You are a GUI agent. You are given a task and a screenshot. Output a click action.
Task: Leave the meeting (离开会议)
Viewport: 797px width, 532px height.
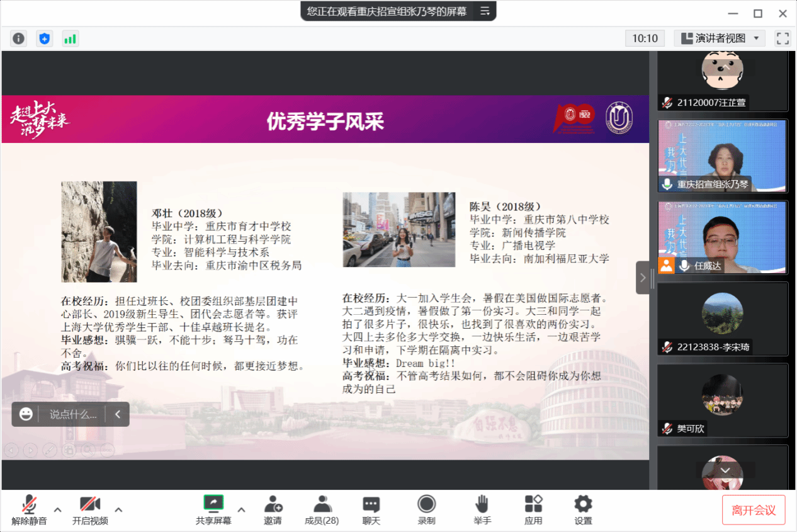754,510
